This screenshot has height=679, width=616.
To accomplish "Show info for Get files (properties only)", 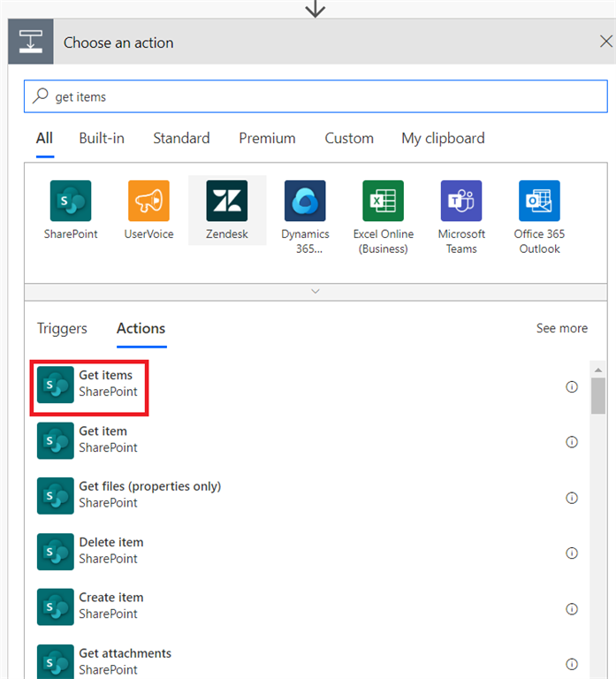I will coord(572,498).
